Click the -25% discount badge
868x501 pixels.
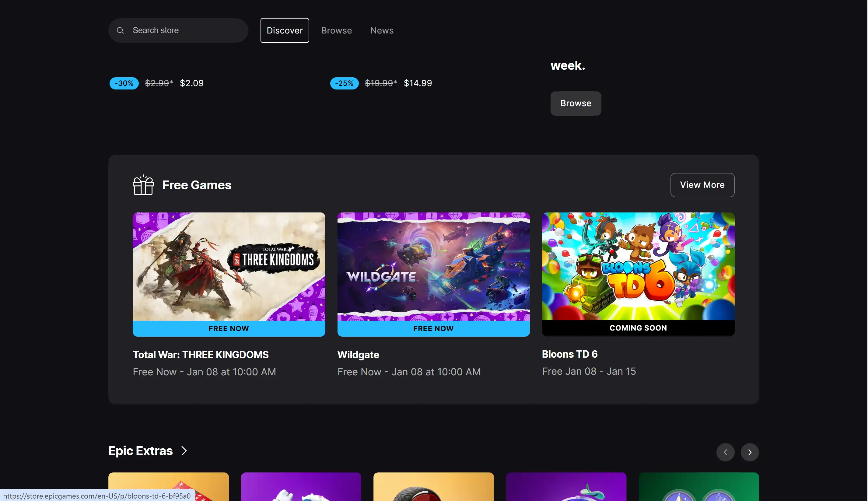coord(344,83)
